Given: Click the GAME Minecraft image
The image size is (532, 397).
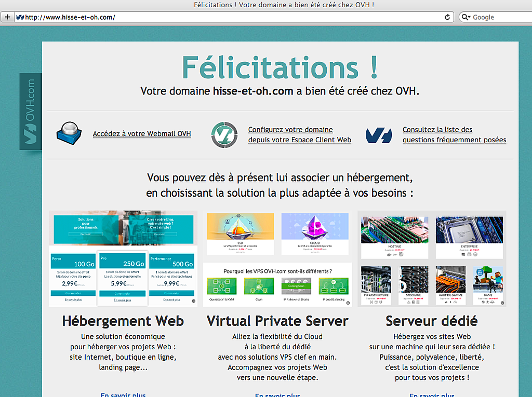Looking at the screenshot, I should (488, 279).
